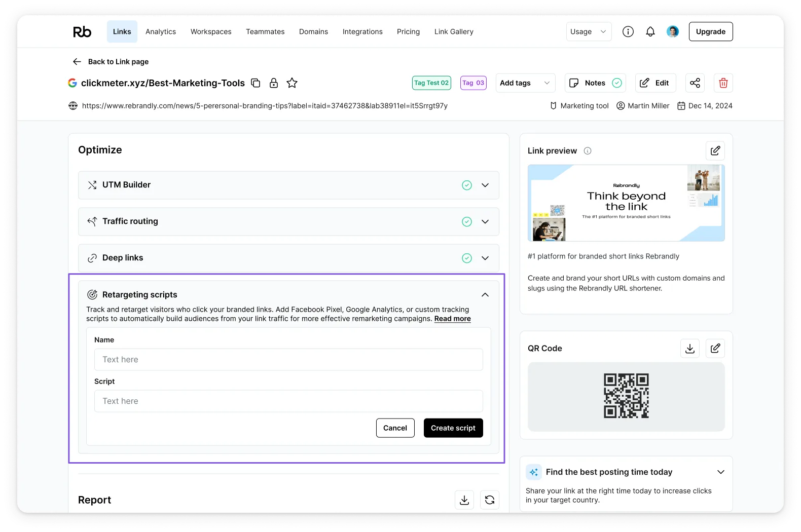801x532 pixels.
Task: Focus the Script text input field
Action: (288, 401)
